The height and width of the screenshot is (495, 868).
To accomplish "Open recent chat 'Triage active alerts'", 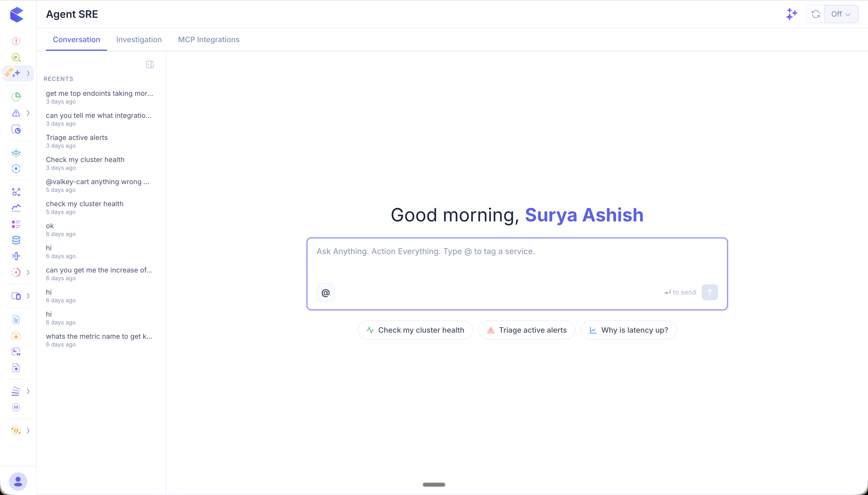I will point(100,141).
